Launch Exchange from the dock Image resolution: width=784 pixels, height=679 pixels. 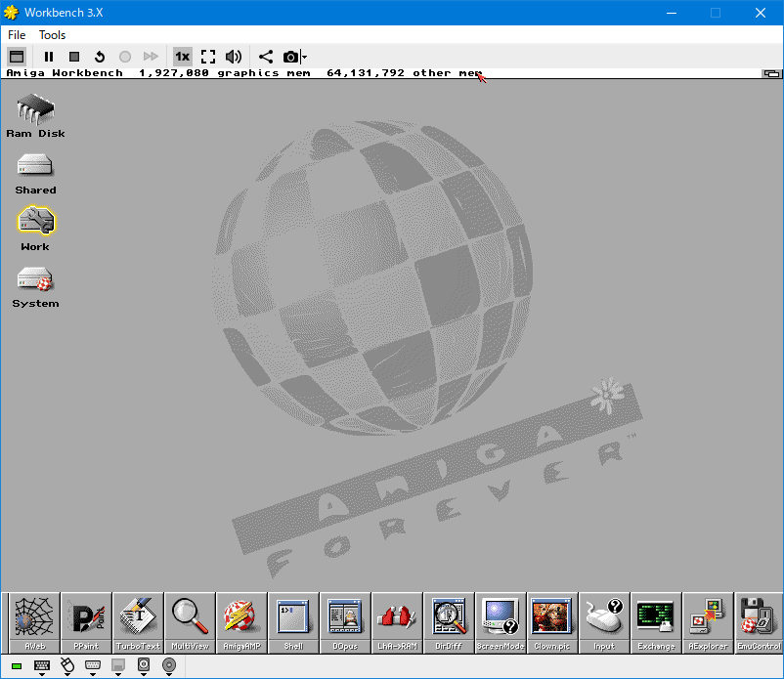(657, 622)
